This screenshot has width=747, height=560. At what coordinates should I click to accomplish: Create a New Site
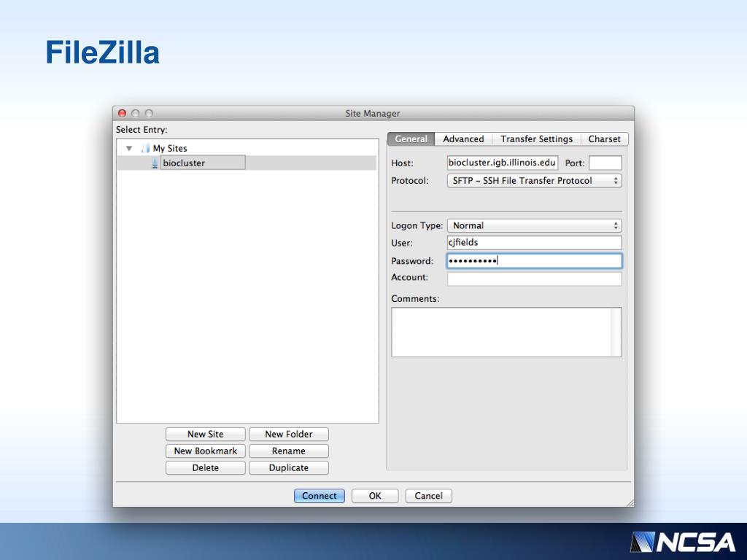point(205,435)
